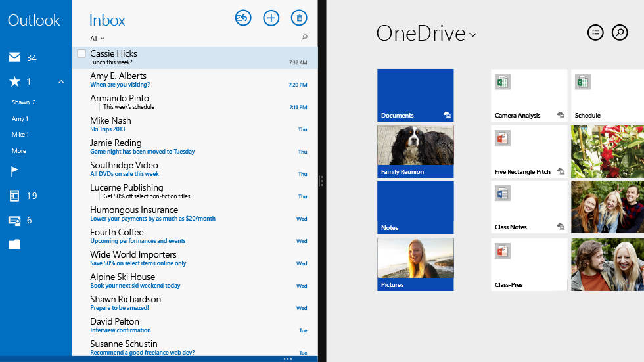The height and width of the screenshot is (362, 644).
Task: Select Shawn in favorites list
Action: (x=24, y=102)
